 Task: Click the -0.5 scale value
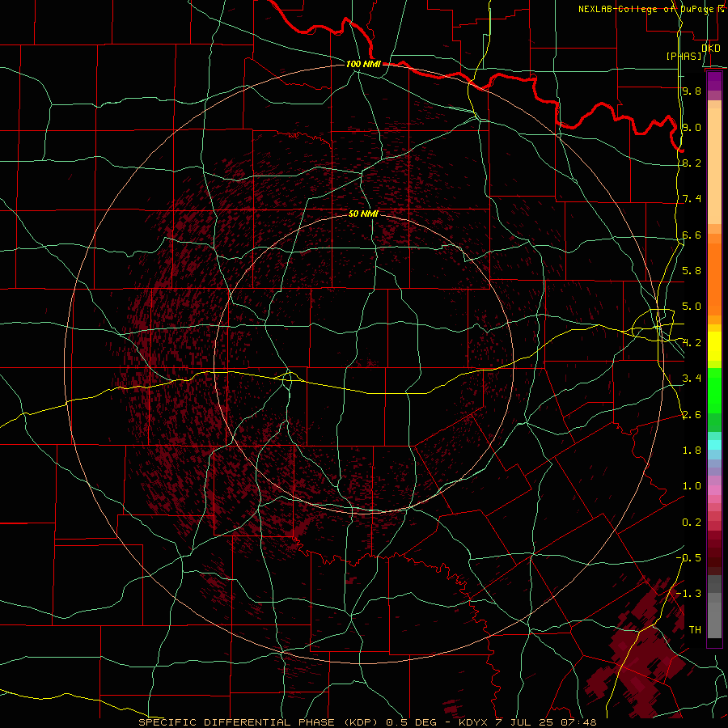(688, 558)
